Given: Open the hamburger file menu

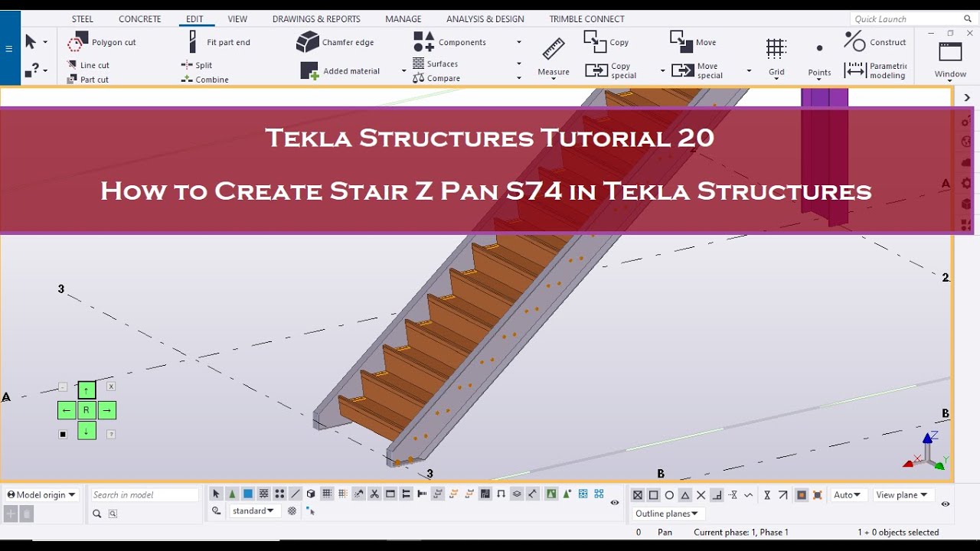Looking at the screenshot, I should pyautogui.click(x=9, y=49).
